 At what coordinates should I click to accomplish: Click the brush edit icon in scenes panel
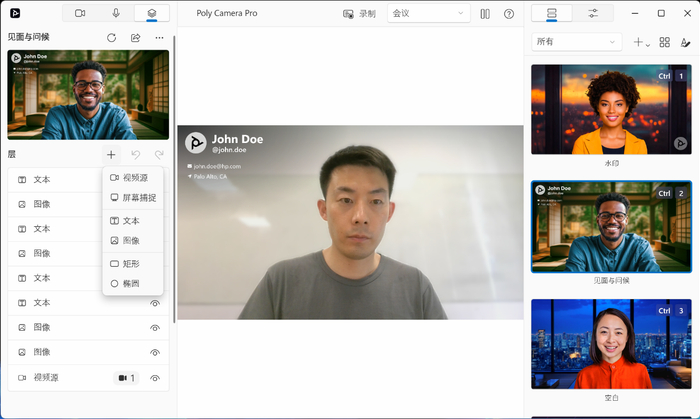click(x=685, y=43)
